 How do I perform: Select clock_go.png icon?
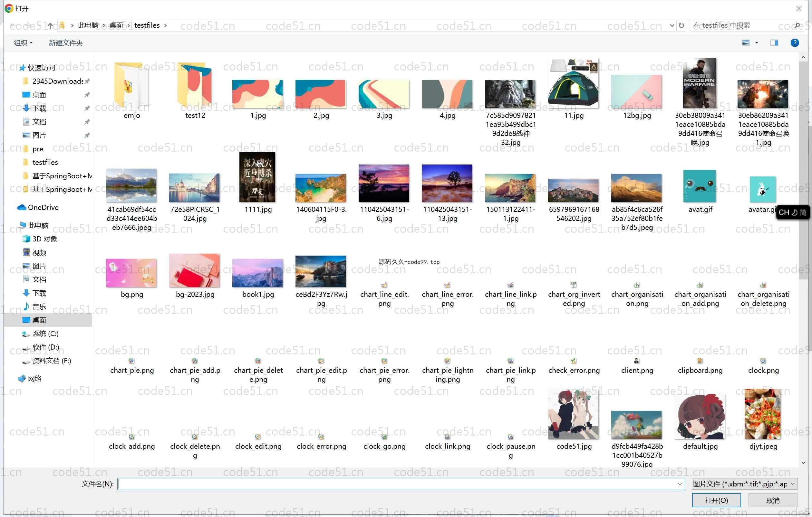coord(384,437)
